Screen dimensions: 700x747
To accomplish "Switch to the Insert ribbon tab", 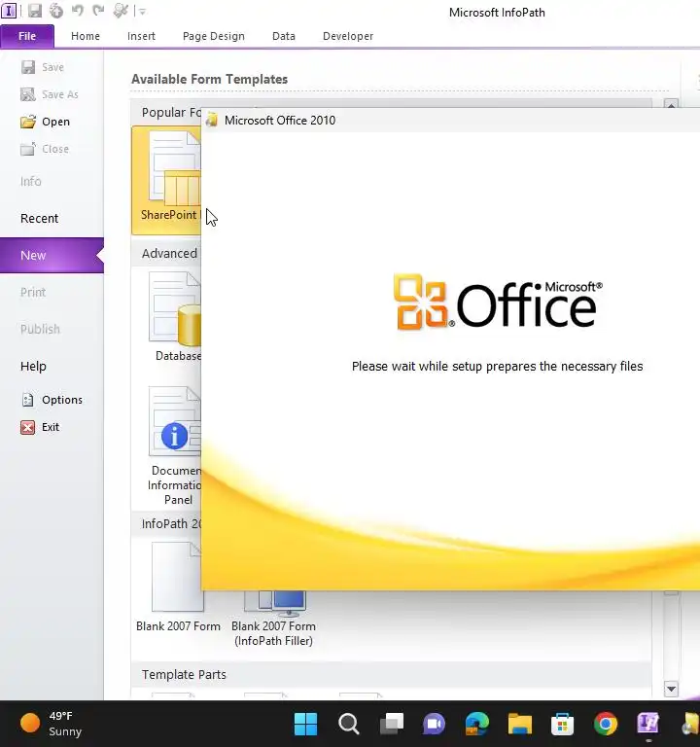I will coord(141,36).
